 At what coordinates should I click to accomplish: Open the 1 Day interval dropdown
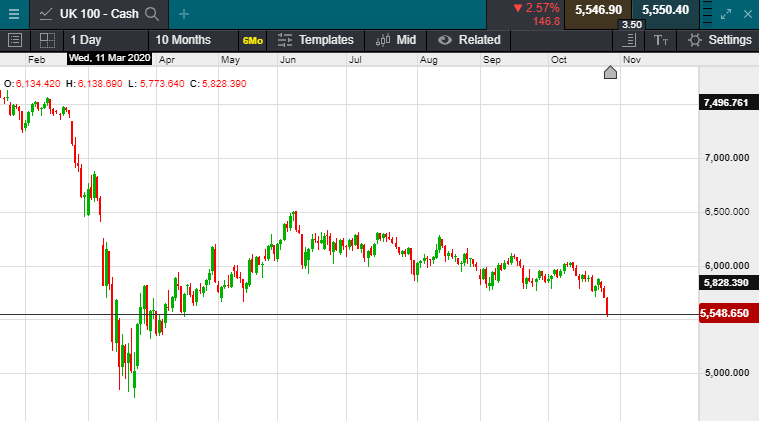coord(106,40)
